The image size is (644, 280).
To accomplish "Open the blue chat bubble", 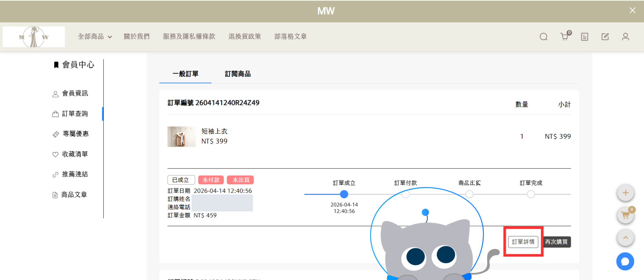I will 625,261.
